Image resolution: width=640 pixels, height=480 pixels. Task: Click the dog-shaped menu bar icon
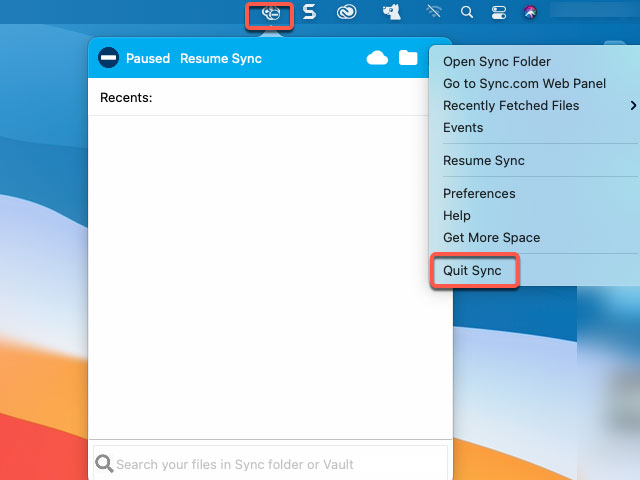pyautogui.click(x=391, y=12)
